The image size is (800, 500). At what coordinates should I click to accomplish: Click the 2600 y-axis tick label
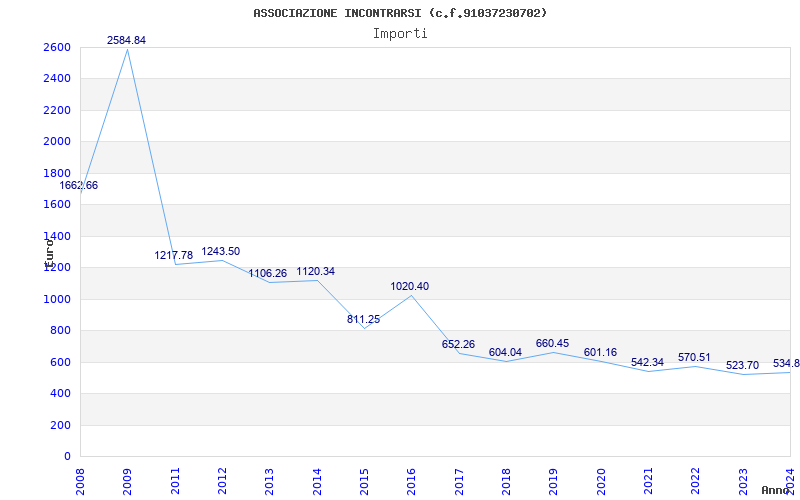57,48
